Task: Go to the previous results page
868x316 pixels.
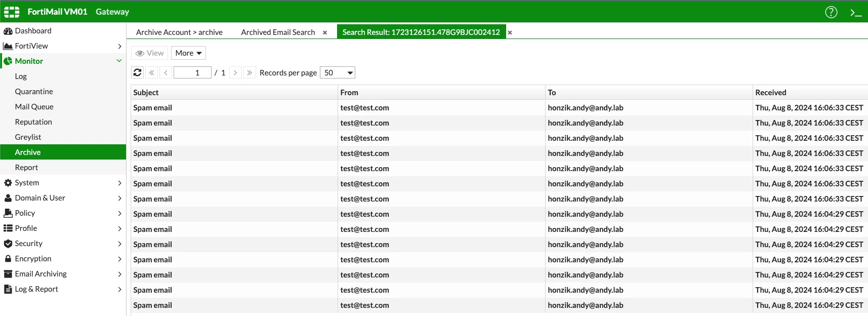Action: 166,72
